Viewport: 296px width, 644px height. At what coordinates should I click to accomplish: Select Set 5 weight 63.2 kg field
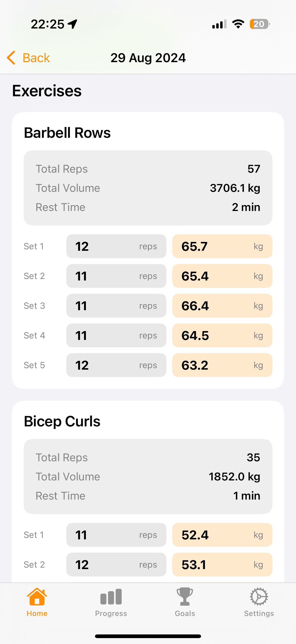pyautogui.click(x=222, y=365)
